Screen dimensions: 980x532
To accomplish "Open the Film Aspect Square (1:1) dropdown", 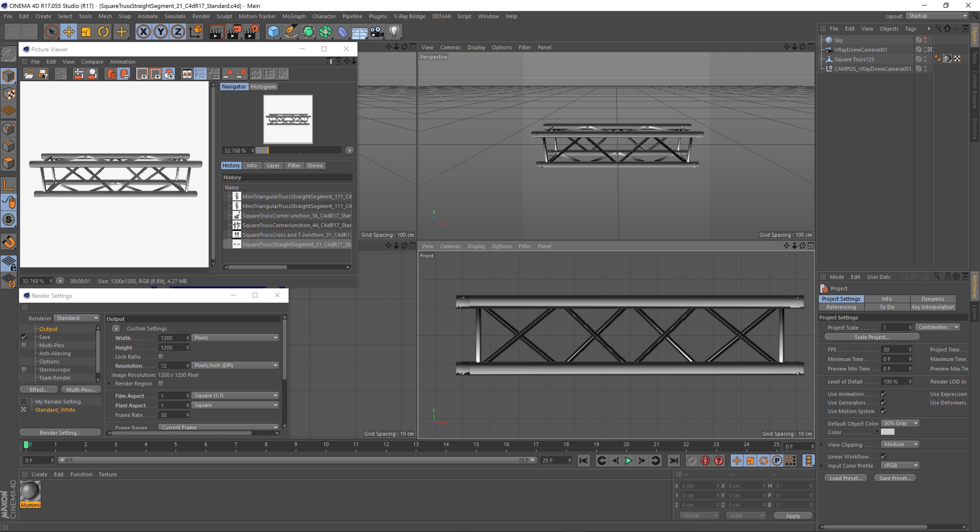I will pyautogui.click(x=235, y=395).
